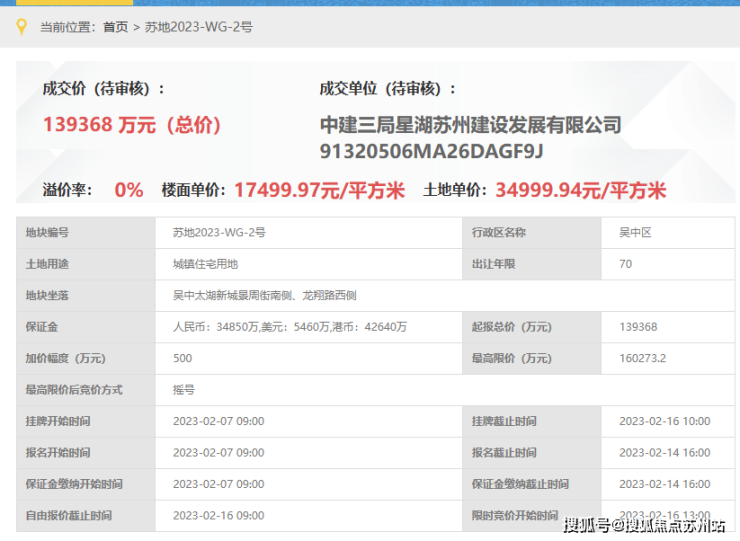The image size is (740, 541).
Task: Click the yellow tab bar at top
Action: (x=75, y=2)
